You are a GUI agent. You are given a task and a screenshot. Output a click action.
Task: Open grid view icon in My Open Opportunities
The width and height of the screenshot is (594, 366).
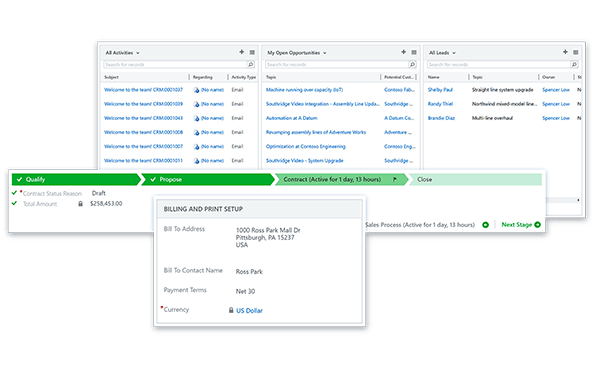[414, 52]
